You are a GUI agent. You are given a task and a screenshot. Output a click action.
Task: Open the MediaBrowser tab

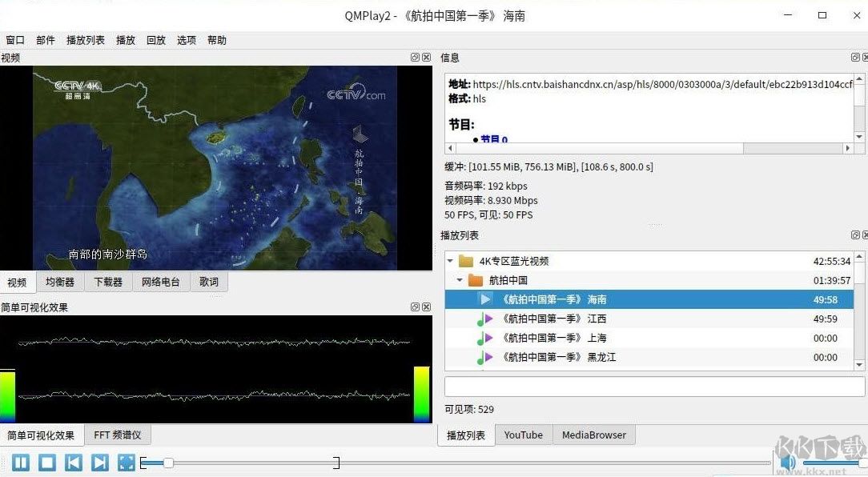tap(594, 435)
